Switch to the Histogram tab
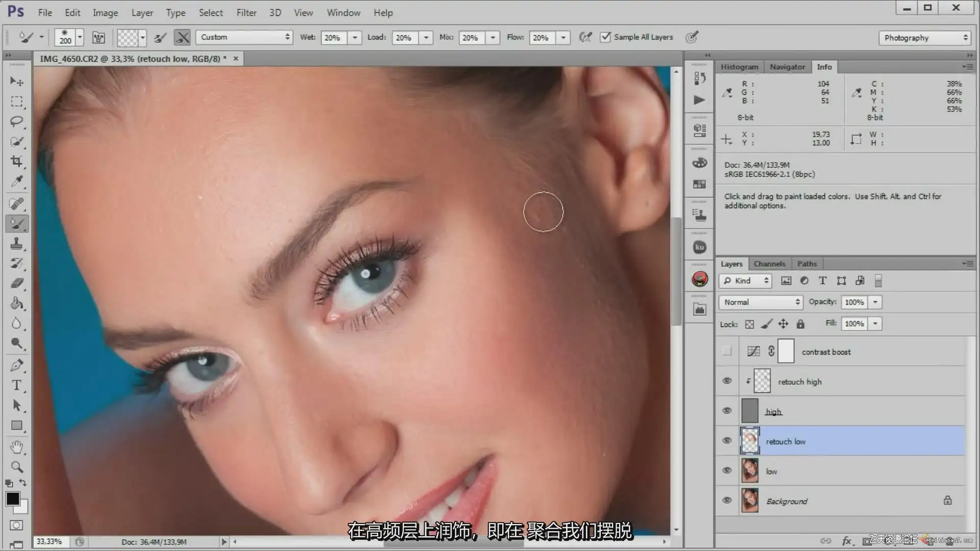Image resolution: width=980 pixels, height=551 pixels. (739, 67)
